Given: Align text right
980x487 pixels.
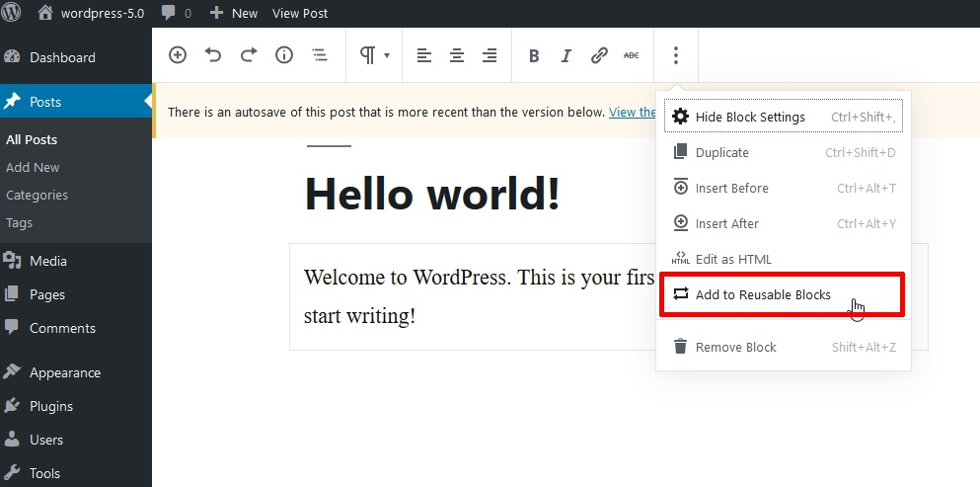Looking at the screenshot, I should point(490,55).
